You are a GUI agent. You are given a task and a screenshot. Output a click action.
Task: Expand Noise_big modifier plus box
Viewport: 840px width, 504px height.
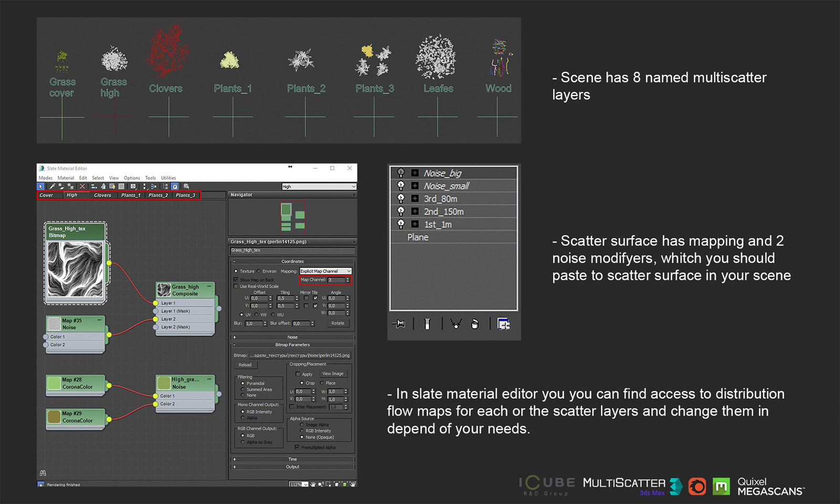click(415, 173)
